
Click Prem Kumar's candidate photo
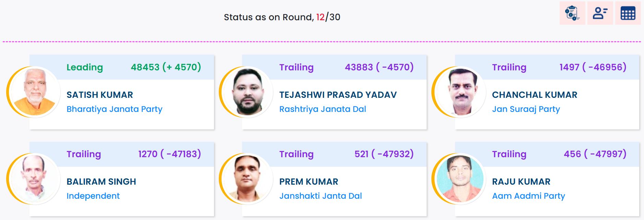pyautogui.click(x=248, y=178)
